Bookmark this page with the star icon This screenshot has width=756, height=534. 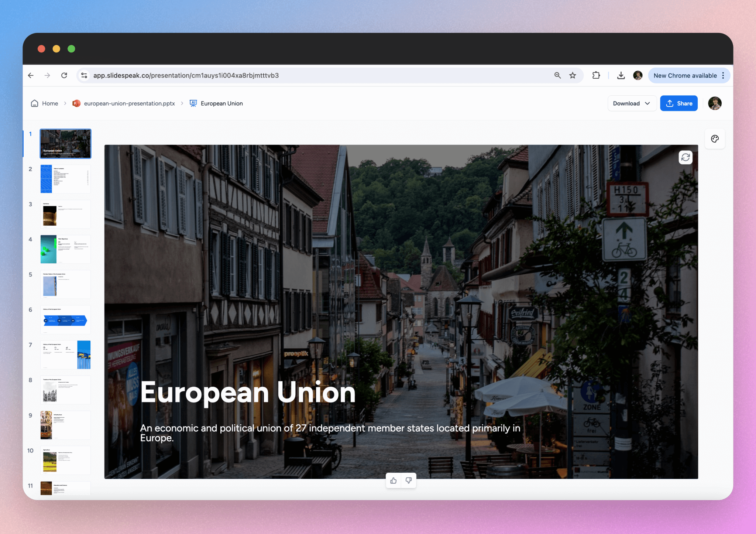pos(573,75)
